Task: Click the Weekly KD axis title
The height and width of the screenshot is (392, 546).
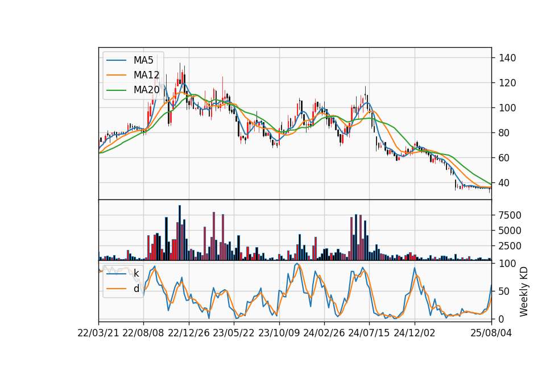Action: pos(523,291)
